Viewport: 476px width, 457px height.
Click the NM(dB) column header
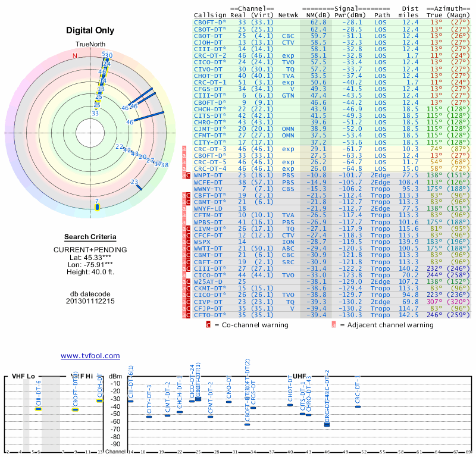pyautogui.click(x=318, y=15)
